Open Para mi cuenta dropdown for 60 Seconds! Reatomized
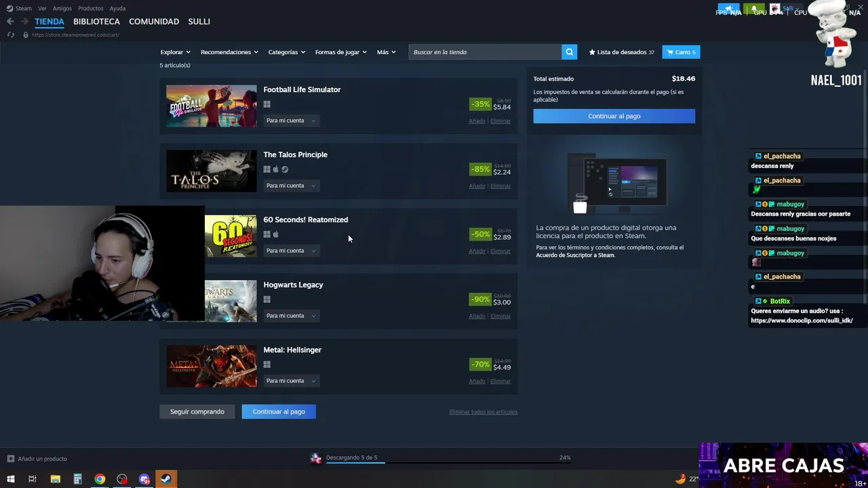The image size is (868, 488). (x=291, y=251)
